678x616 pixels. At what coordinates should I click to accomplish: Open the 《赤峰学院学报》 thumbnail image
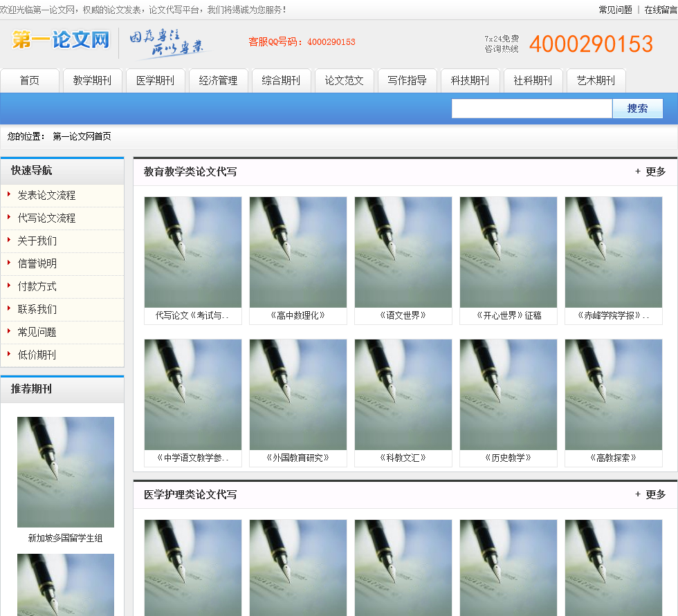tap(614, 252)
